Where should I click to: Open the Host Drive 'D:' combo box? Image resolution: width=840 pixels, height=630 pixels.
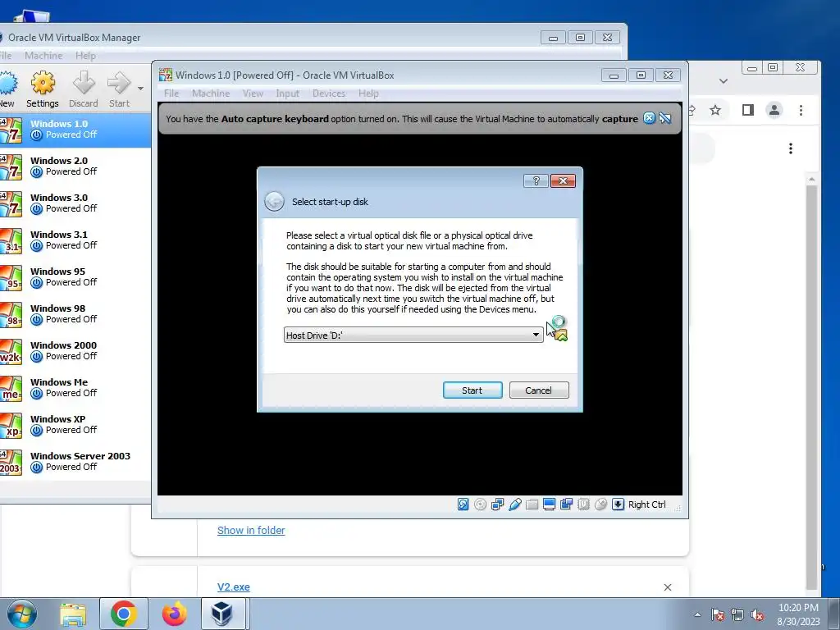(x=413, y=335)
